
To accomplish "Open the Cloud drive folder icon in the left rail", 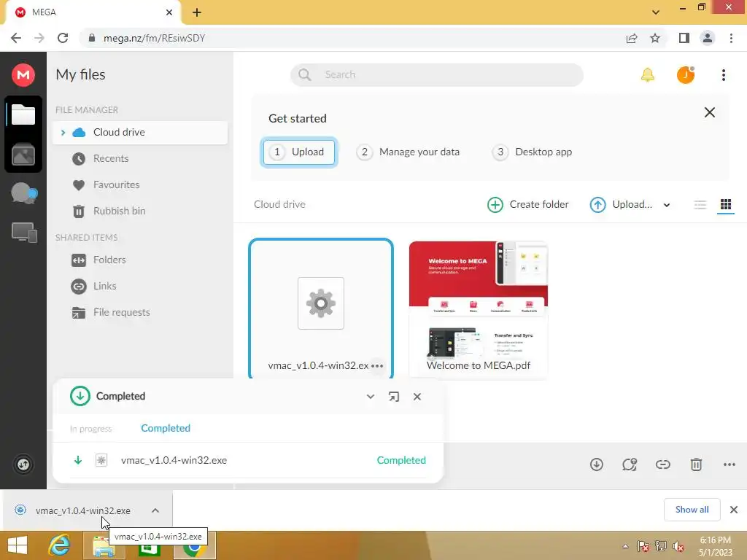I will click(23, 114).
